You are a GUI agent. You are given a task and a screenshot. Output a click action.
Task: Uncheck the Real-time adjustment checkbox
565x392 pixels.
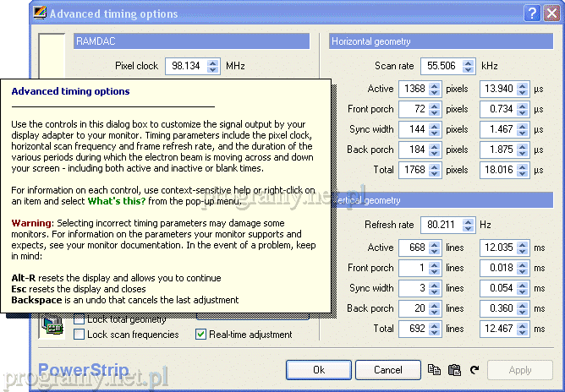coord(201,335)
